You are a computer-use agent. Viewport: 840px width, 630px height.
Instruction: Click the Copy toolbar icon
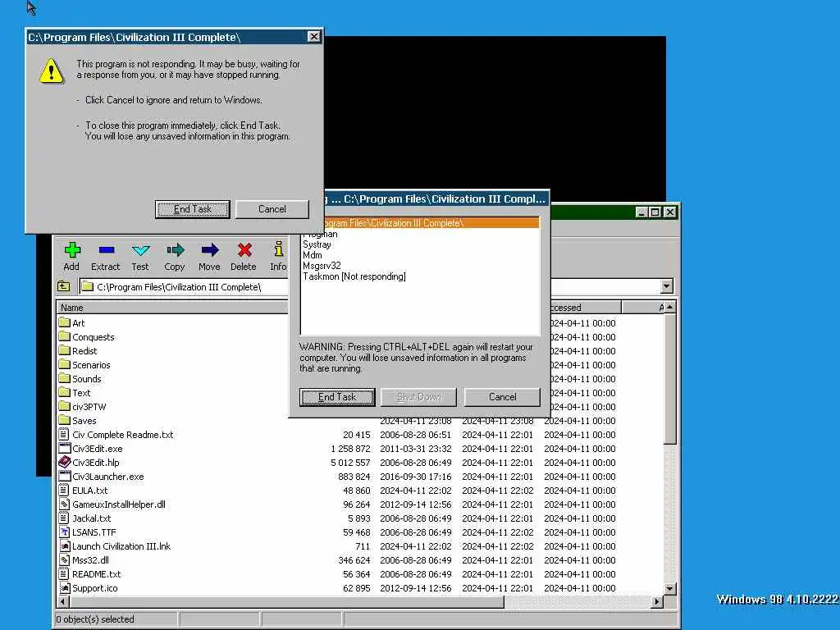click(176, 249)
